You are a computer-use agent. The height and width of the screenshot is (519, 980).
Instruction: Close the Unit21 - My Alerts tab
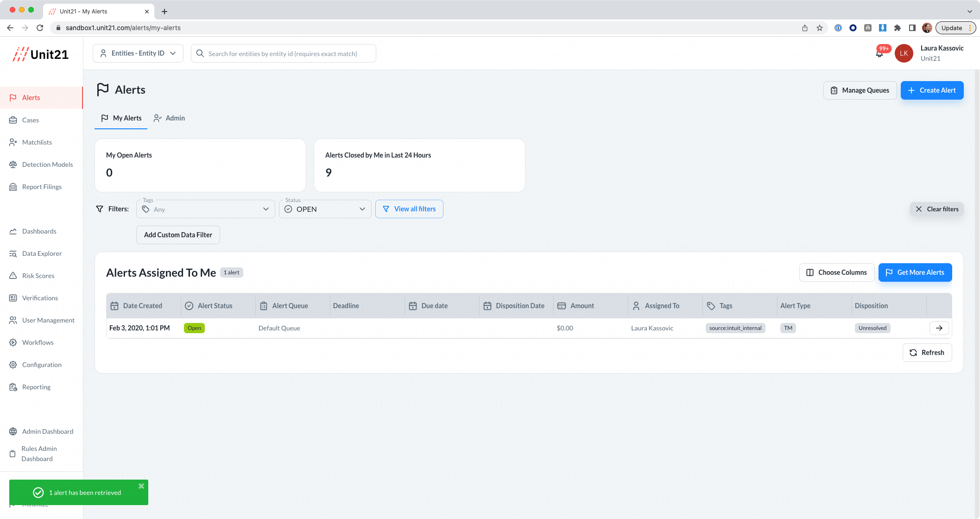pyautogui.click(x=147, y=12)
